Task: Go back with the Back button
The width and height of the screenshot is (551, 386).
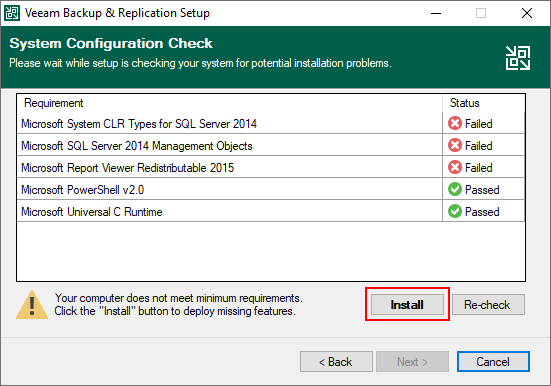Action: click(x=336, y=361)
